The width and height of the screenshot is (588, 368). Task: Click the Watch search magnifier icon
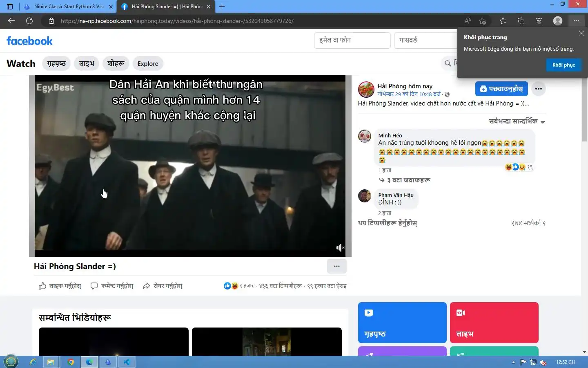click(448, 63)
